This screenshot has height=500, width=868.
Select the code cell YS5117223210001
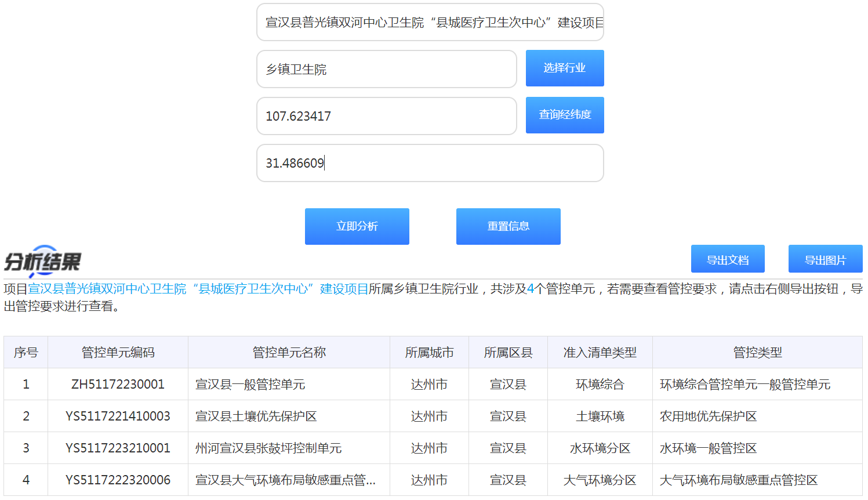click(x=118, y=448)
